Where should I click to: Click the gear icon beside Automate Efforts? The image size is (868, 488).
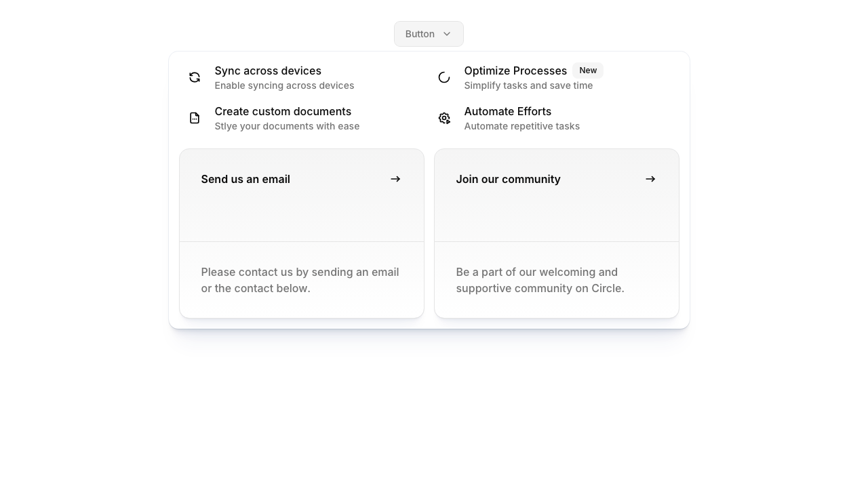(444, 118)
